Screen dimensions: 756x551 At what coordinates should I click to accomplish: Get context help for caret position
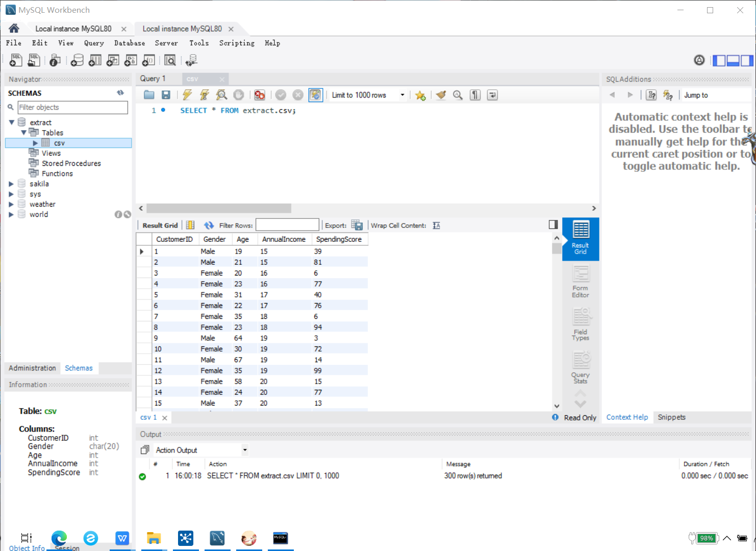point(651,95)
